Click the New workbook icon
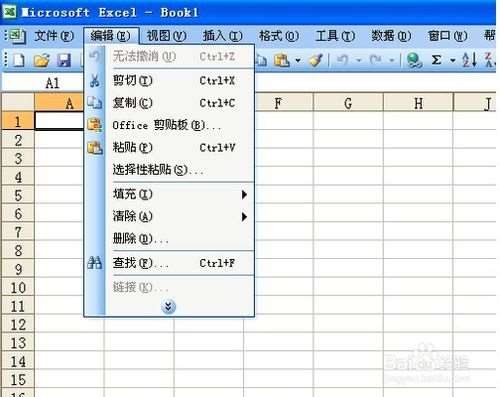The image size is (500, 397). [19, 60]
